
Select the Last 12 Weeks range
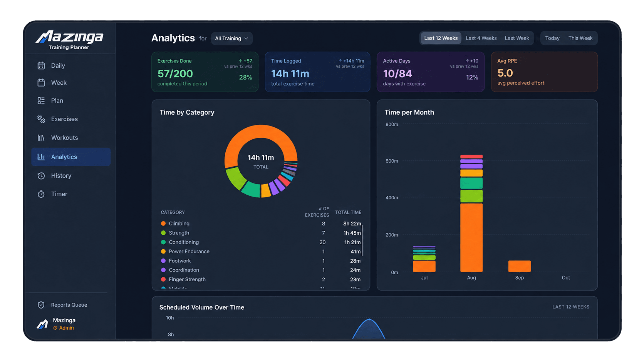click(441, 38)
